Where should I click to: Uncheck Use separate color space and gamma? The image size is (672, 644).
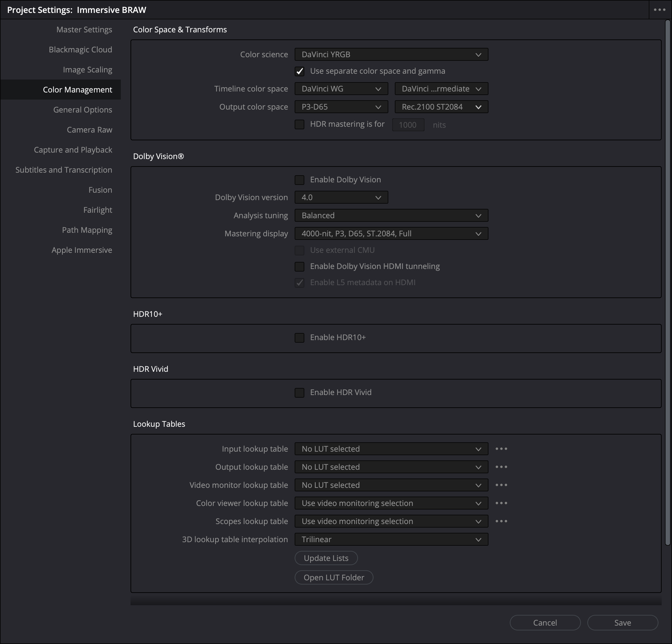point(299,71)
